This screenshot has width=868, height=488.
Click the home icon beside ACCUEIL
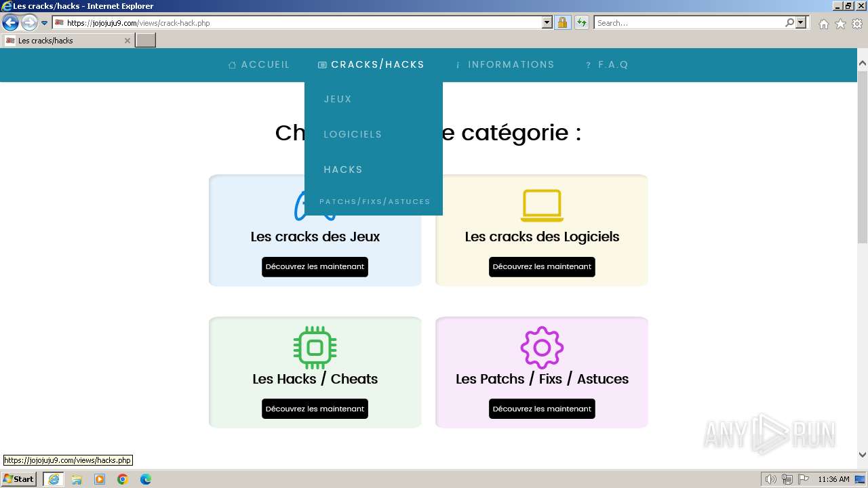coord(232,65)
